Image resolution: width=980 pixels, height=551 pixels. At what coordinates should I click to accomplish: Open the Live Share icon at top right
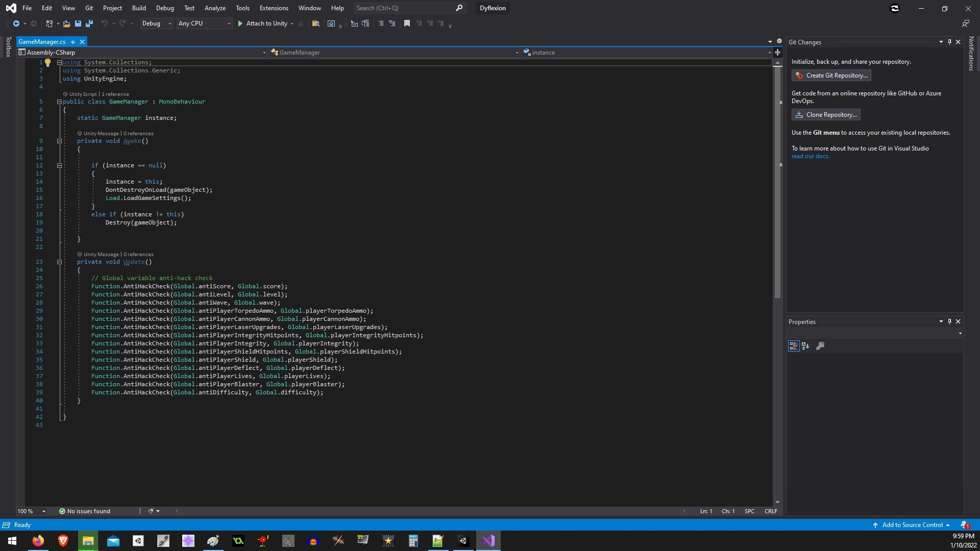coord(966,23)
